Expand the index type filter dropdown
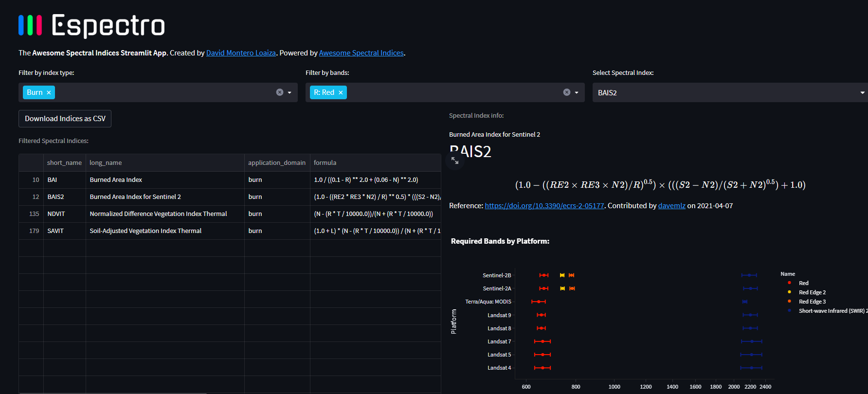868x394 pixels. pos(289,92)
